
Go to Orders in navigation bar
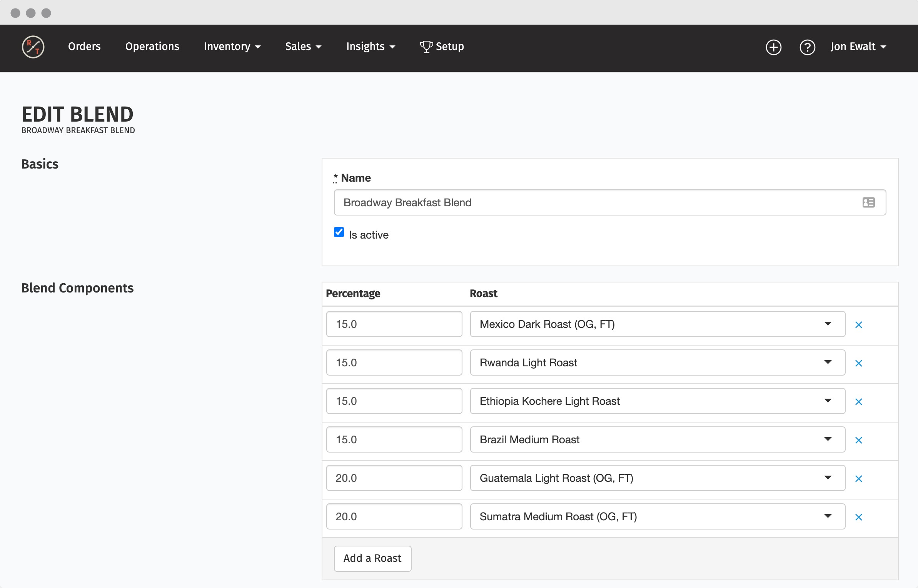pyautogui.click(x=84, y=47)
